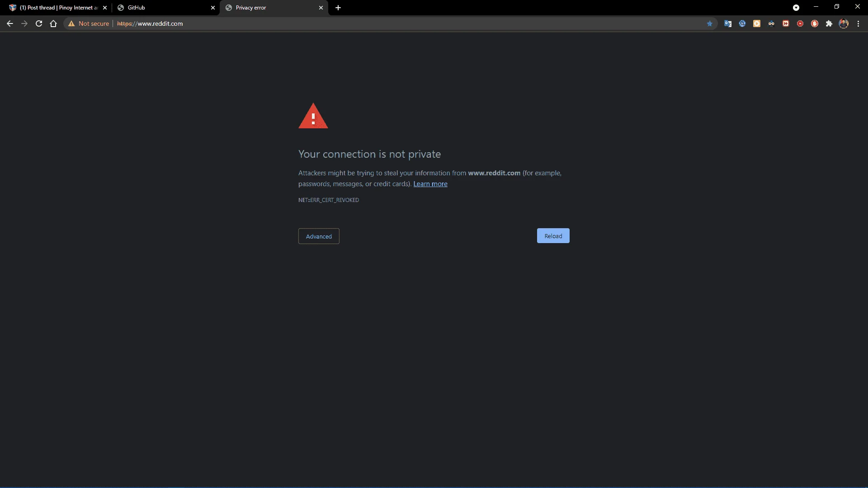
Task: Switch to the GitHub tab
Action: click(165, 8)
